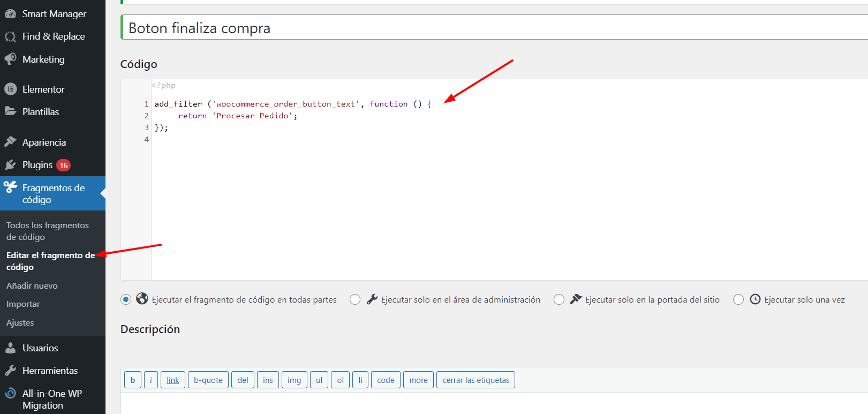Click the italic 'i' quicktag button
The width and height of the screenshot is (868, 414).
(151, 380)
